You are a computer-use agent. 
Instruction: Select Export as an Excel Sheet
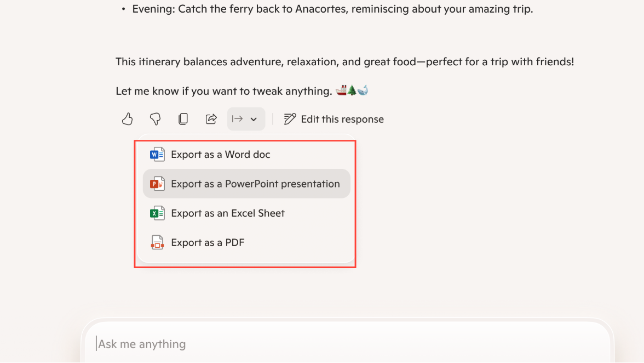click(228, 213)
